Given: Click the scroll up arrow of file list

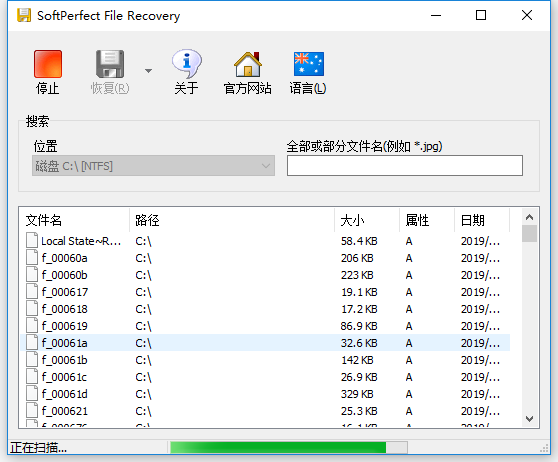Looking at the screenshot, I should (x=530, y=217).
